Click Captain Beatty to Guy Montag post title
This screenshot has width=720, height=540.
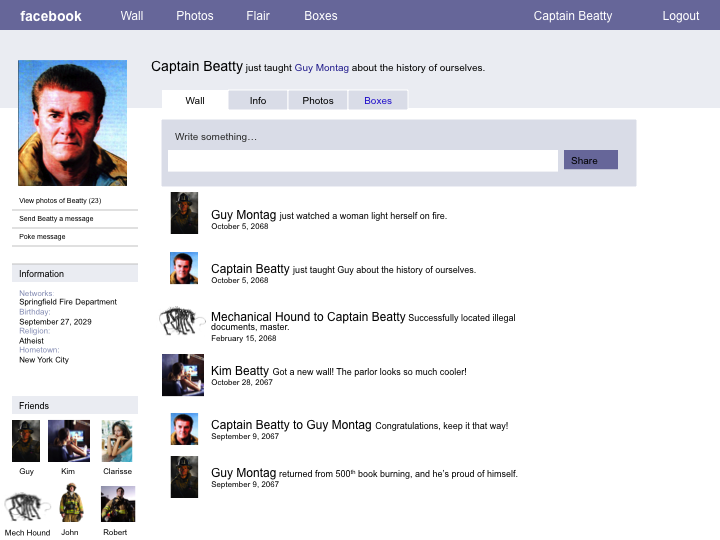(291, 425)
